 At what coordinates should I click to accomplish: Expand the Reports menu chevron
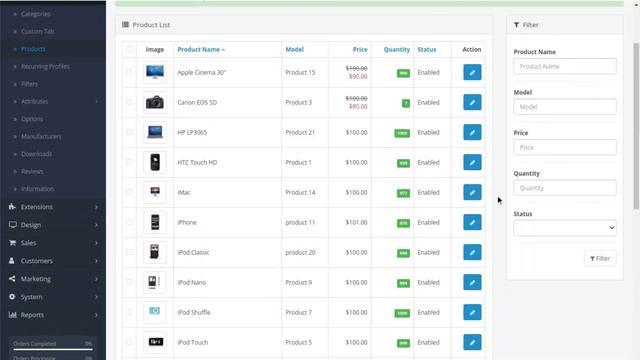(x=96, y=315)
